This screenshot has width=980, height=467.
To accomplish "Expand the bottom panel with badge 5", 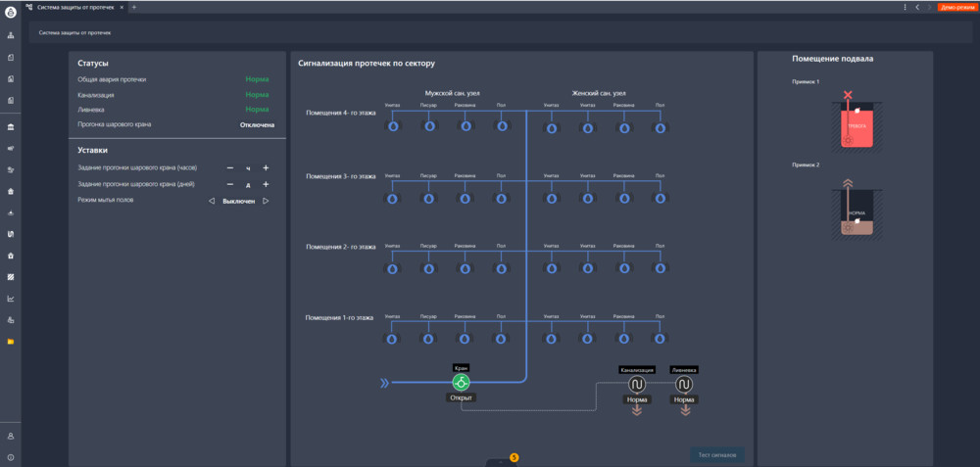I will pyautogui.click(x=502, y=459).
